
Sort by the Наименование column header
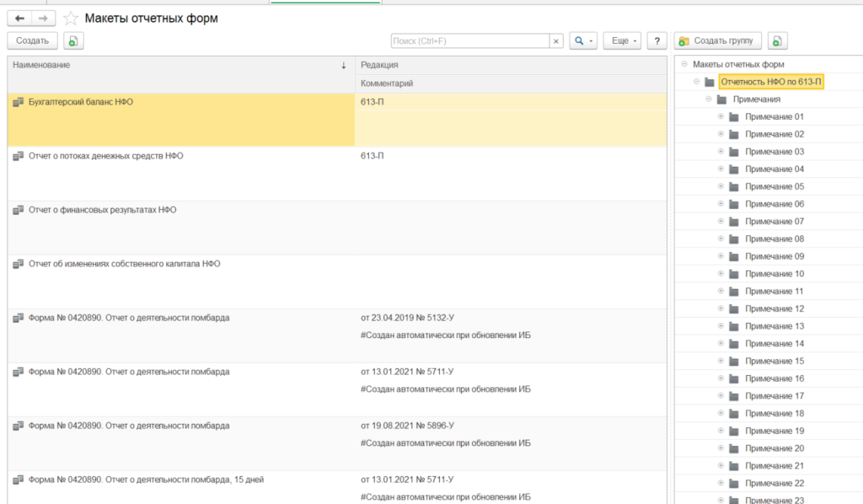(177, 65)
